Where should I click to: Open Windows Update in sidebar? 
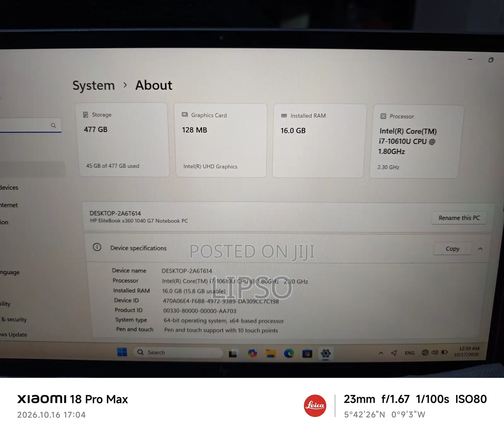click(x=14, y=334)
